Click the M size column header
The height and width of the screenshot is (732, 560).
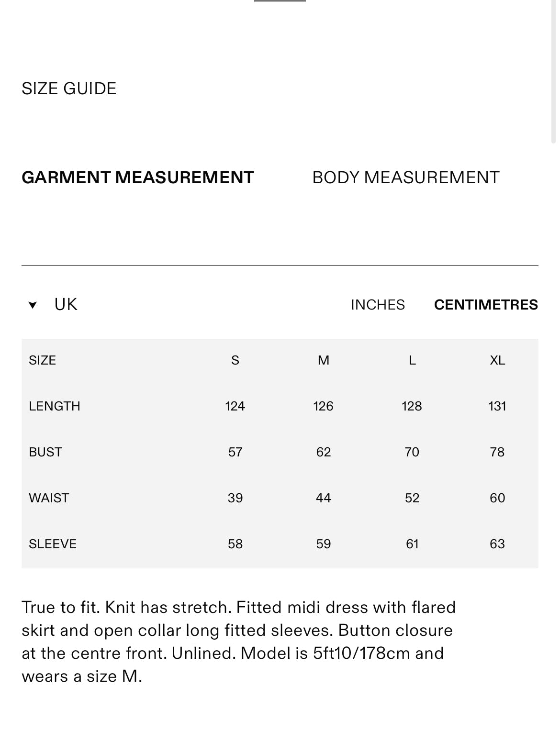[324, 360]
